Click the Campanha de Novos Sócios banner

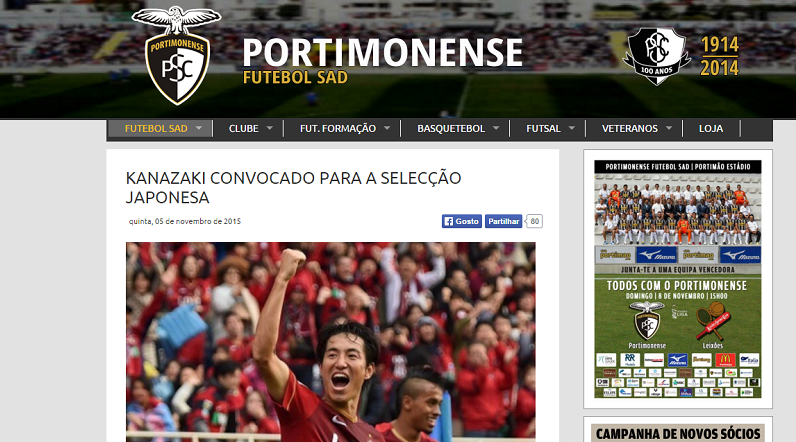pos(678,433)
